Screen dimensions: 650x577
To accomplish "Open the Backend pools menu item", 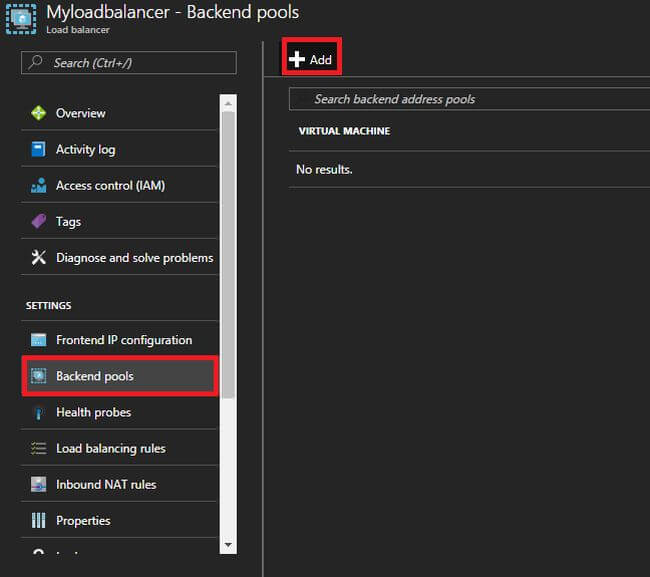I will point(95,376).
